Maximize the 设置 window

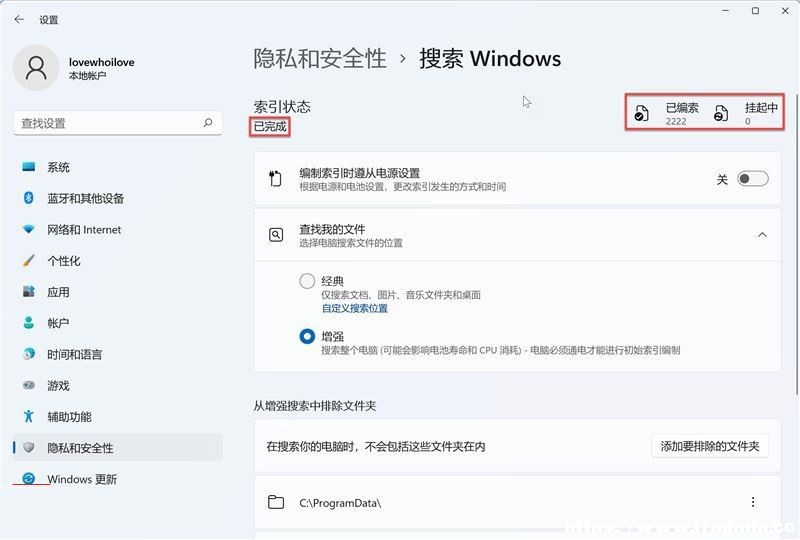tap(756, 10)
